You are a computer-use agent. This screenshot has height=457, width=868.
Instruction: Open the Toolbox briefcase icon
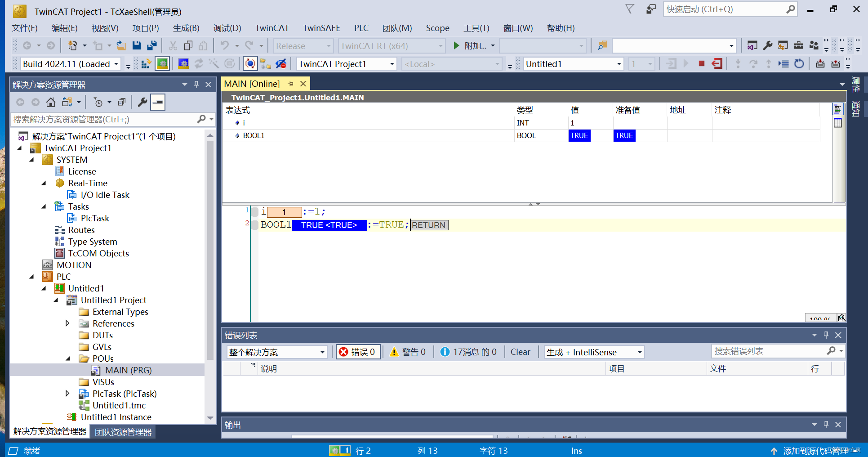pyautogui.click(x=799, y=45)
